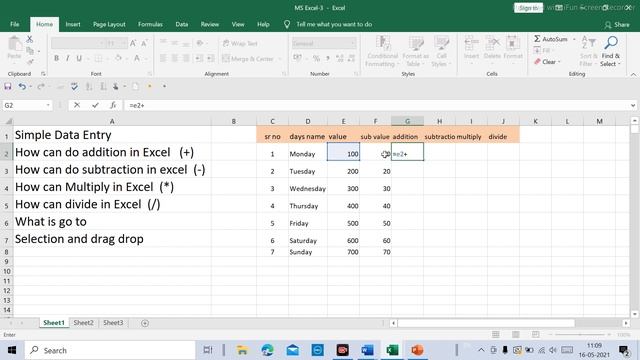Image resolution: width=640 pixels, height=360 pixels.
Task: Open Insert Function fx dialog
Action: coord(113,105)
